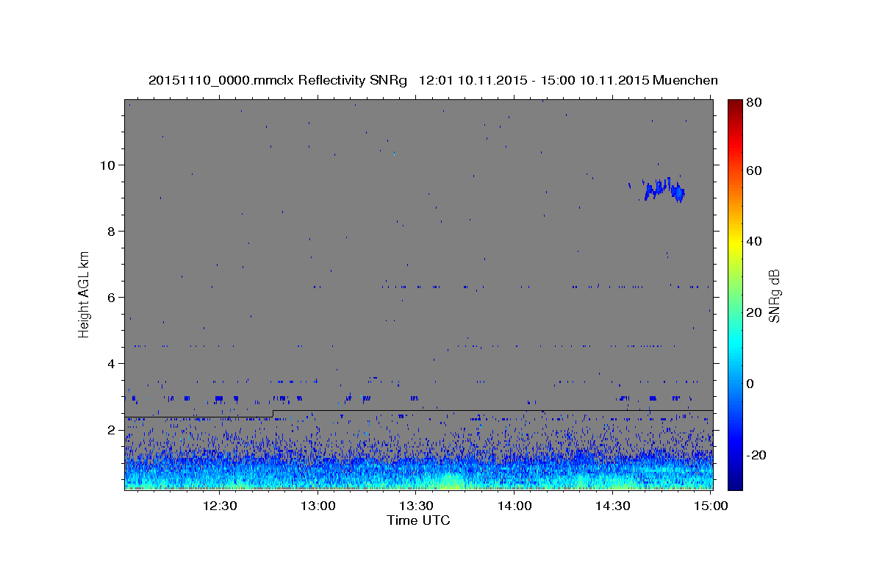Click the height tick label 8
The height and width of the screenshot is (588, 882).
112,232
